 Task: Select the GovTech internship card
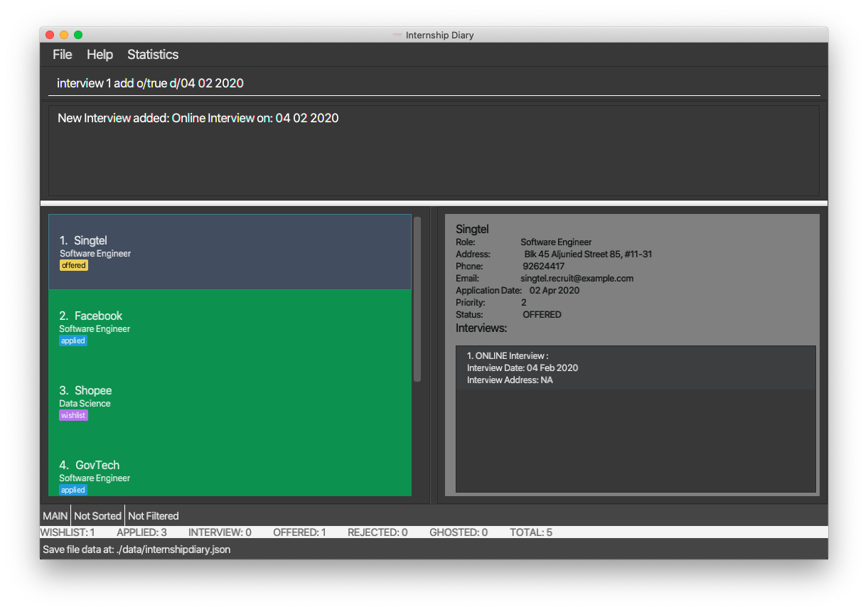point(230,469)
